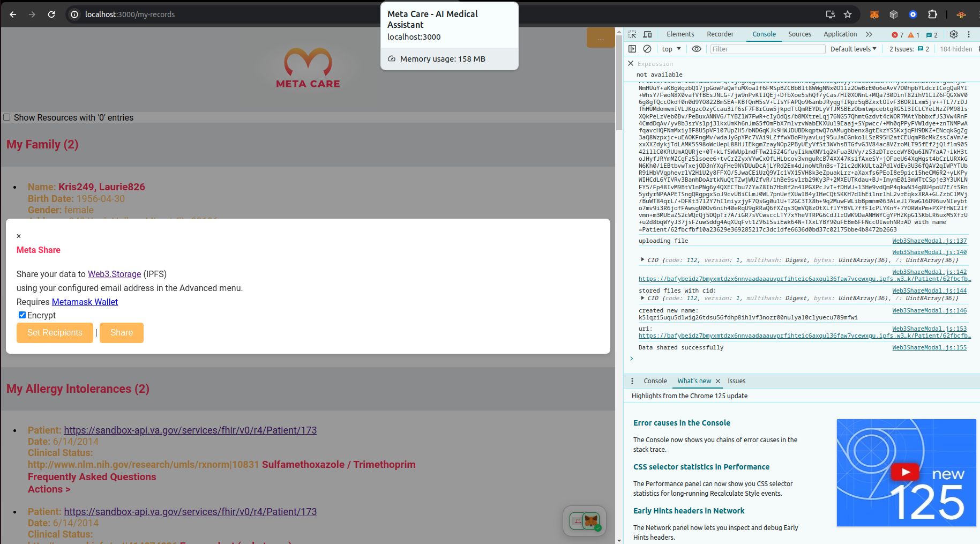
Task: Close the What's new drawer tab
Action: point(718,381)
